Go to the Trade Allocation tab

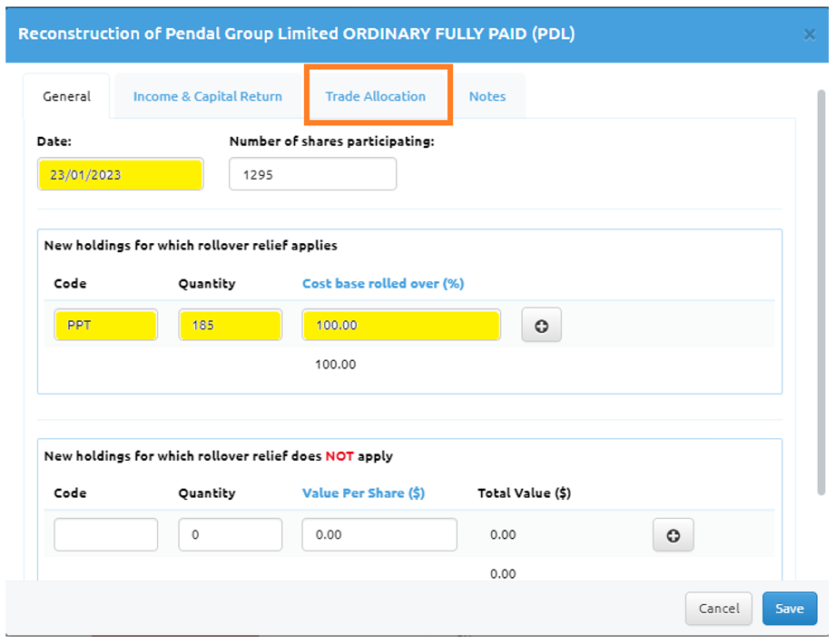[x=375, y=96]
